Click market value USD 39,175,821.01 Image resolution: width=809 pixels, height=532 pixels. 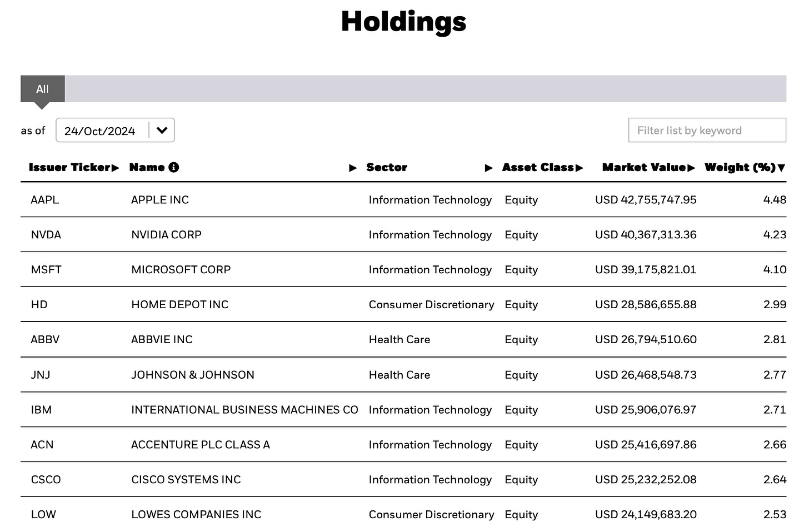click(646, 270)
